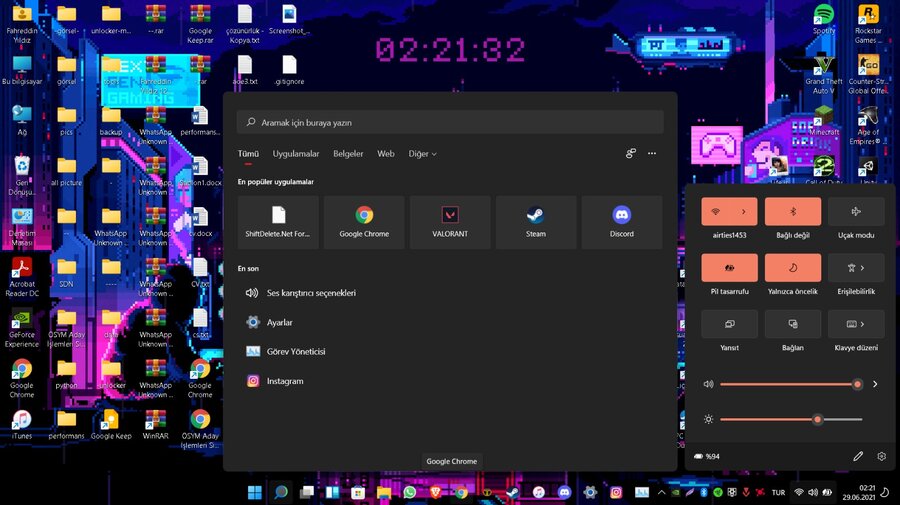The height and width of the screenshot is (505, 900).
Task: Turn off Pil tasarrufu battery saver
Action: pos(729,267)
